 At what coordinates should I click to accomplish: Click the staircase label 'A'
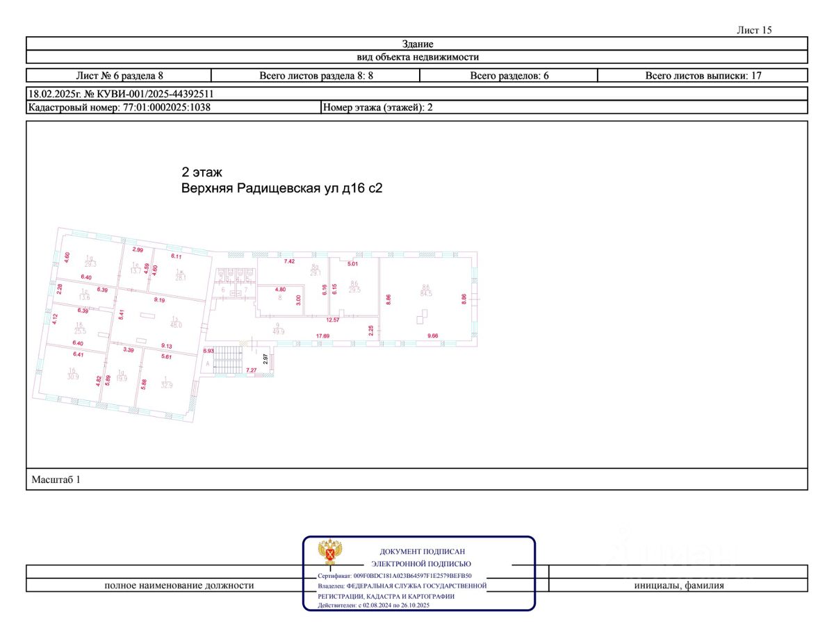[207, 364]
